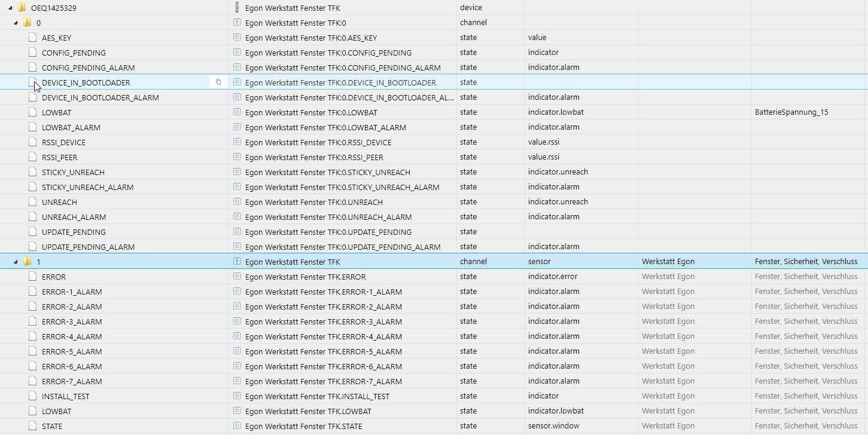Select the UPDATE_PENDING_ALARM tree item
This screenshot has height=435, width=868.
pos(88,247)
